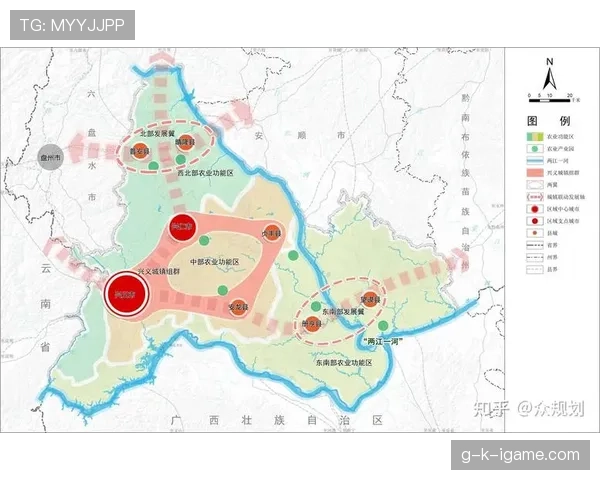The height and width of the screenshot is (480, 600).
Task: Click the TG: MYYJJPP label
Action: point(72,25)
